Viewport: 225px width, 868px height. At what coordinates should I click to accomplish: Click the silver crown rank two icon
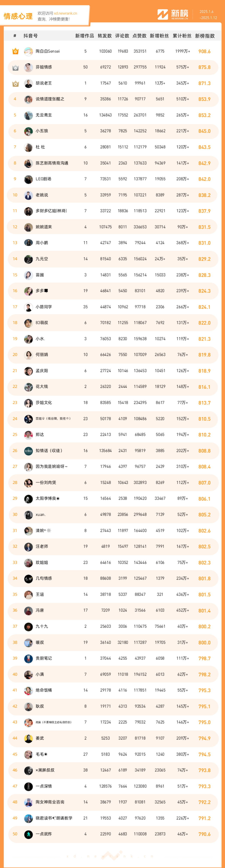click(15, 68)
